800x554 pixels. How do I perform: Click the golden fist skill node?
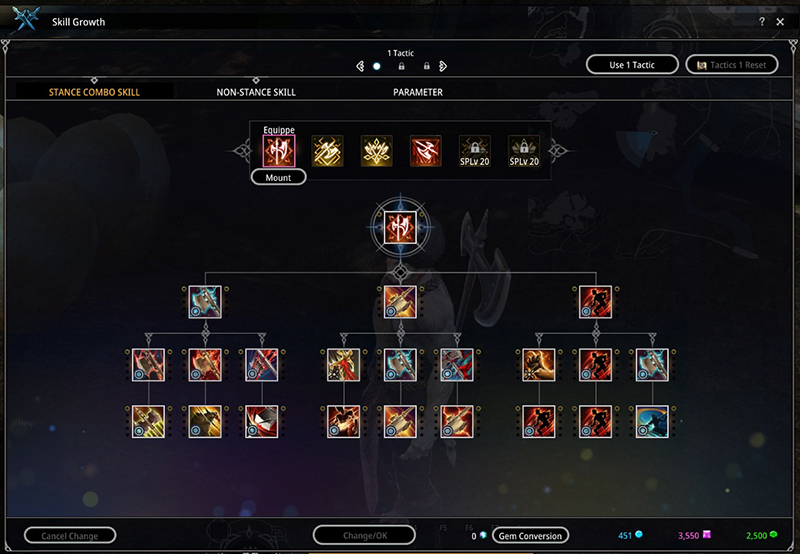[x=539, y=365]
